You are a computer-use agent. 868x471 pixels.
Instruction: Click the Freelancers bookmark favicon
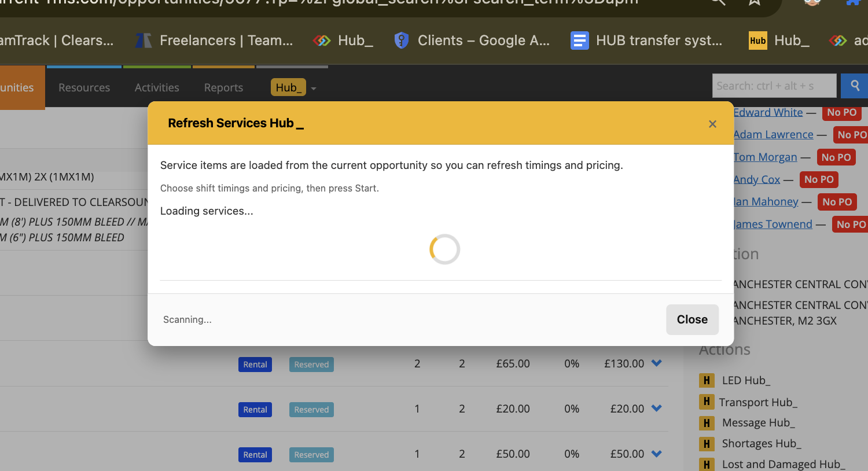click(144, 41)
